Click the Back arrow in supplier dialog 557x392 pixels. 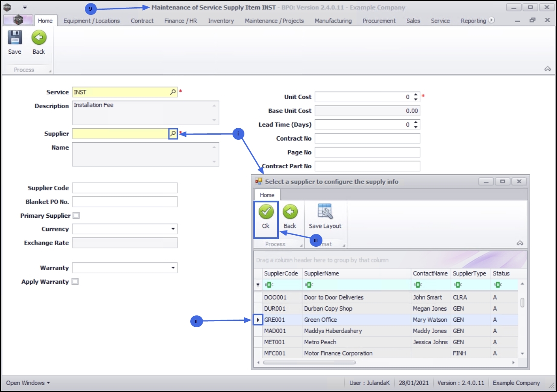pyautogui.click(x=290, y=212)
